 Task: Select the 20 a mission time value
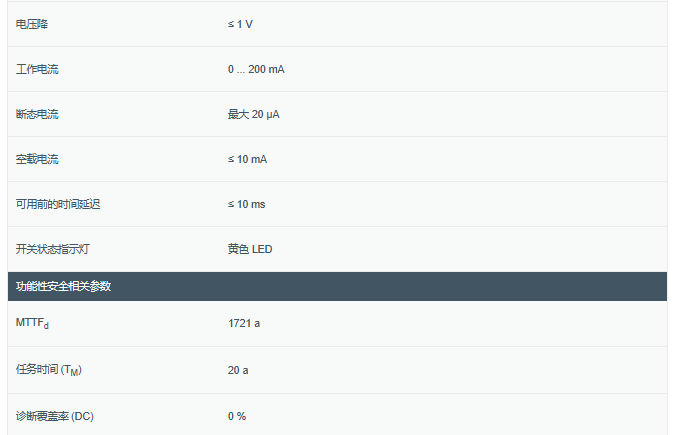point(238,370)
